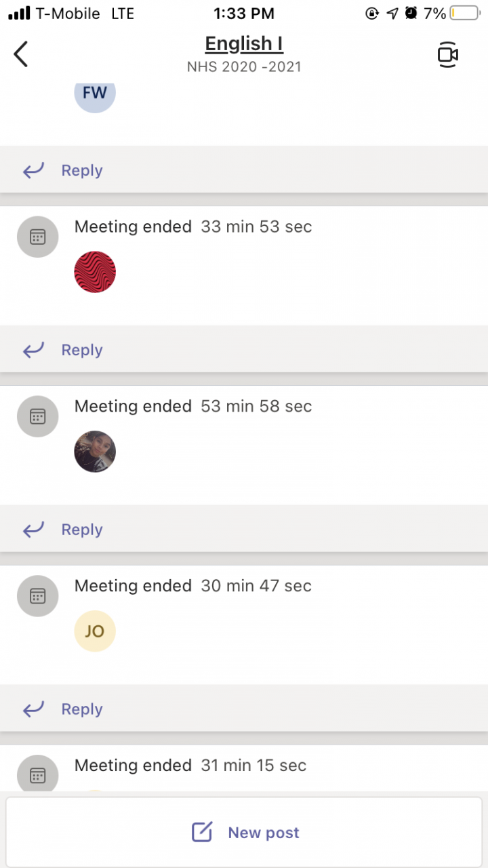Tap the calendar icon beside the 30 min 47 sec meeting
Viewport: 488px width, 868px height.
tap(37, 596)
